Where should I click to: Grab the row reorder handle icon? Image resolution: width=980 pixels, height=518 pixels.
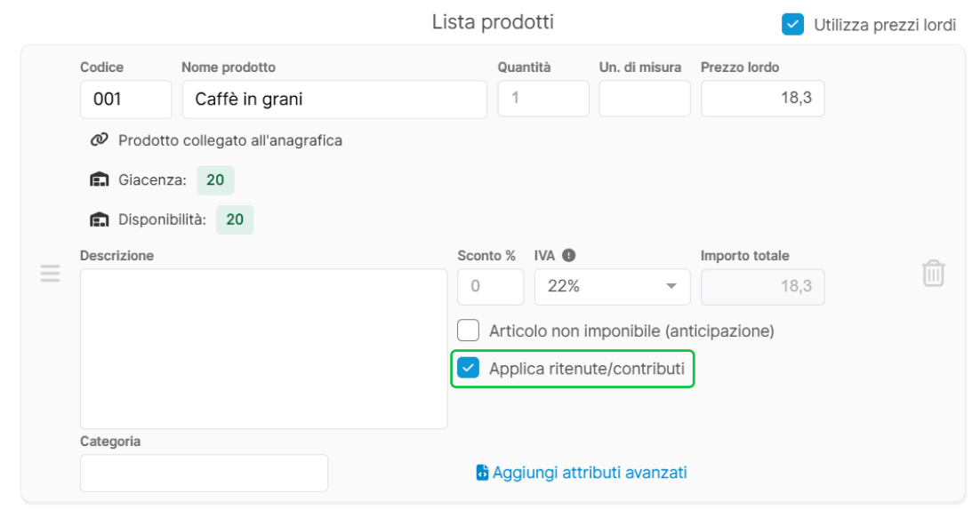click(50, 274)
